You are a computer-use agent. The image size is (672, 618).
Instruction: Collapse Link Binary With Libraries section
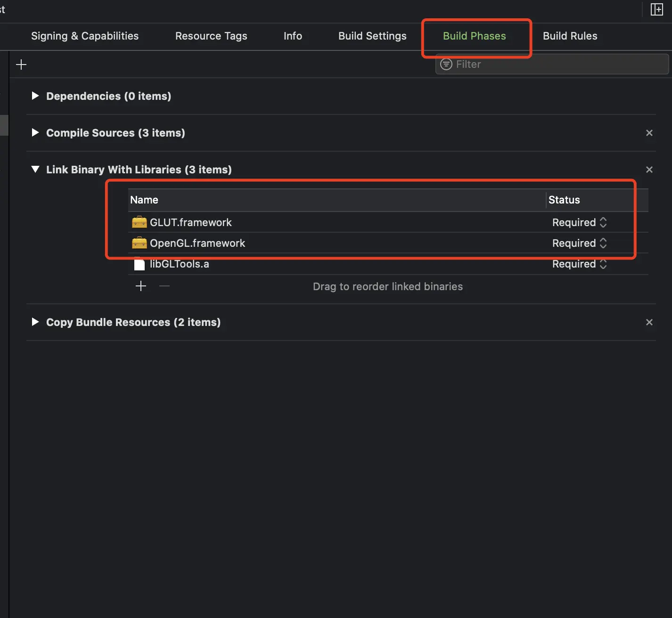[35, 170]
